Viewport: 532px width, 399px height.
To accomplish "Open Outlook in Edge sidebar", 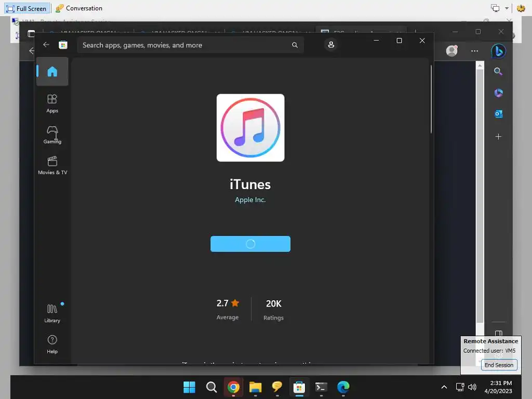I will 498,114.
